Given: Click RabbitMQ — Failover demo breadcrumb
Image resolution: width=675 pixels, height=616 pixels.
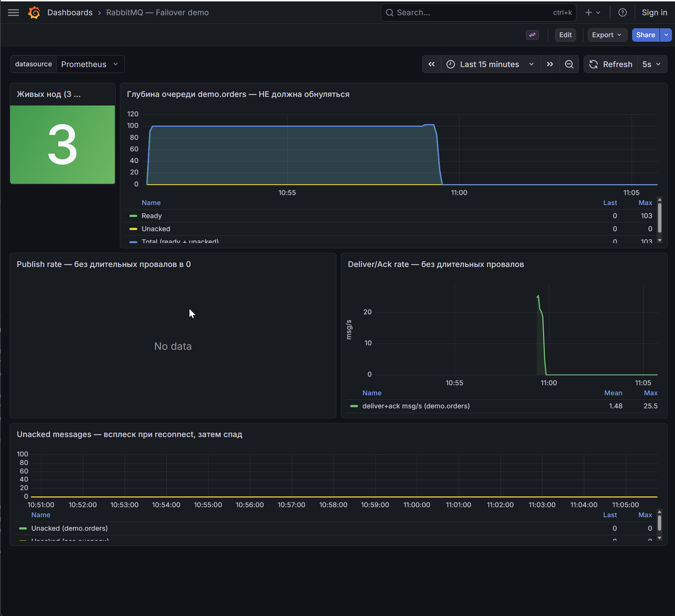Looking at the screenshot, I should 157,13.
